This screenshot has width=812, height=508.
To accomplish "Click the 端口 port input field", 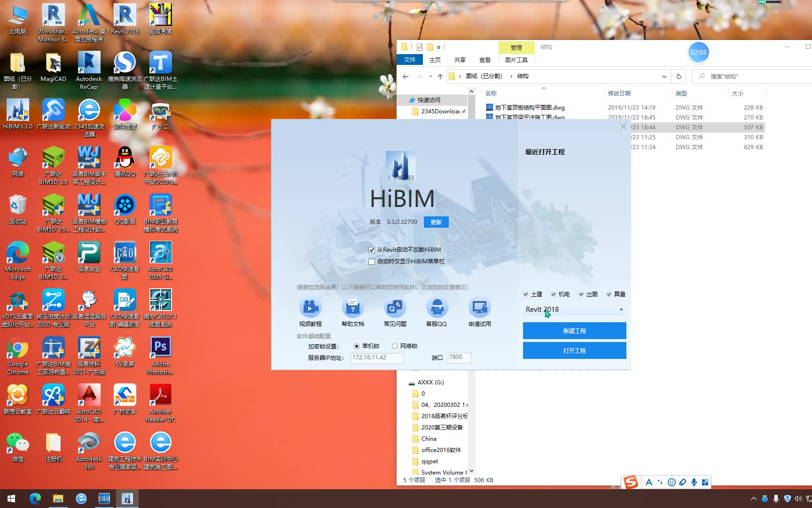I will tap(460, 358).
